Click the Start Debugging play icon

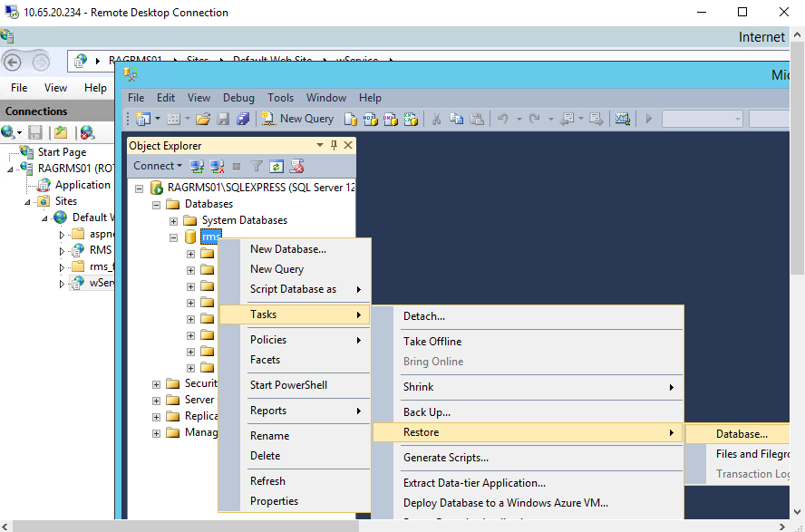coord(648,119)
